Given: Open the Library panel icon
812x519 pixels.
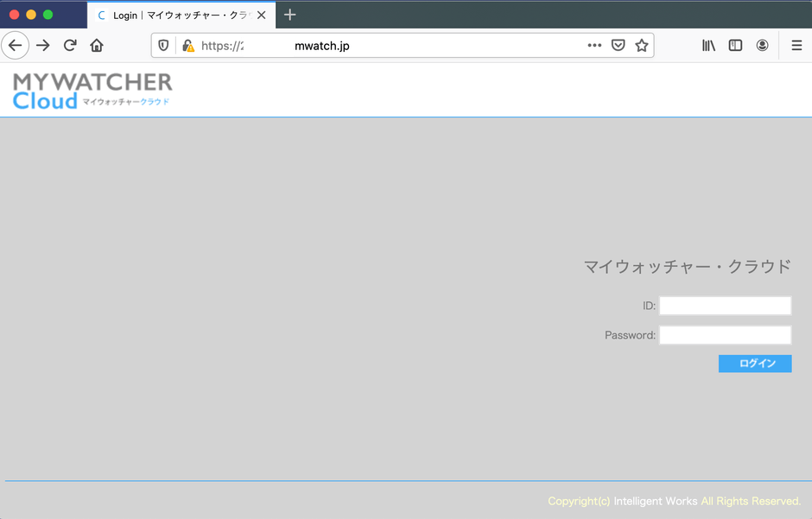Looking at the screenshot, I should (708, 45).
